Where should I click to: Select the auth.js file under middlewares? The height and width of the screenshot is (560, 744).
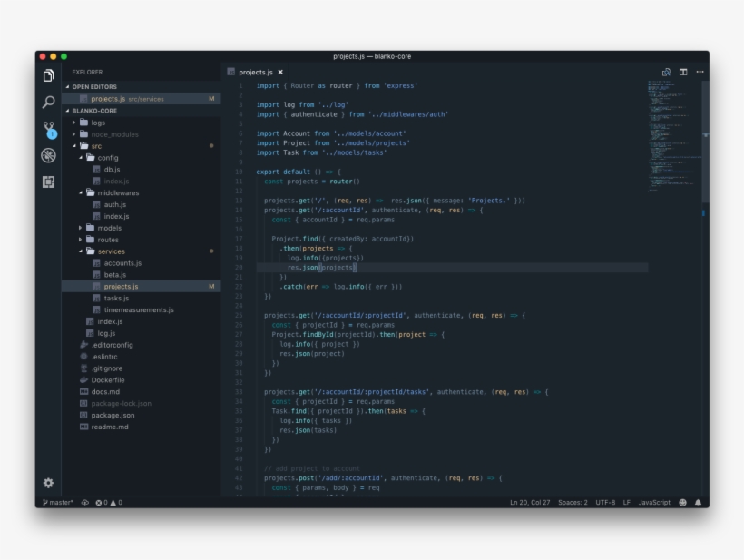(x=113, y=204)
